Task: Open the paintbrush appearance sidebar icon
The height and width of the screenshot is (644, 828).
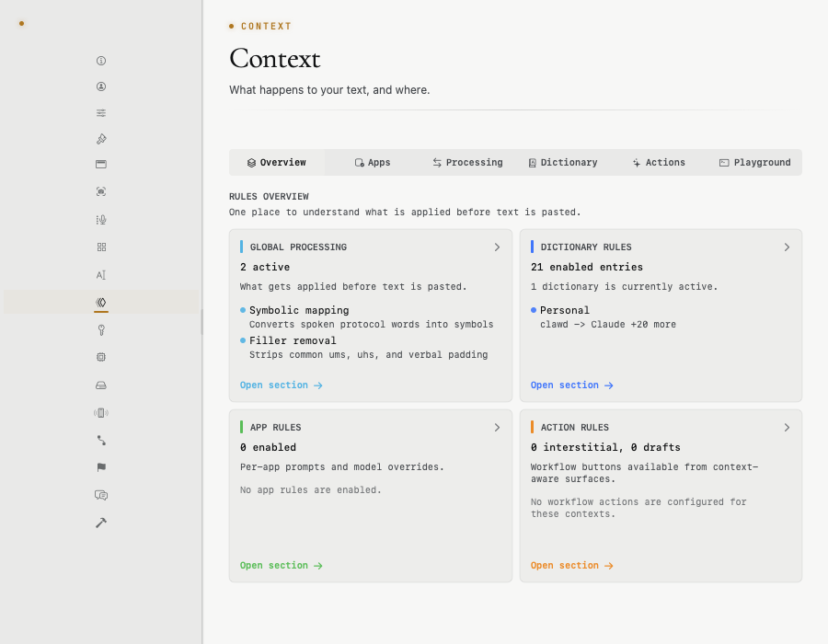Action: [101, 139]
